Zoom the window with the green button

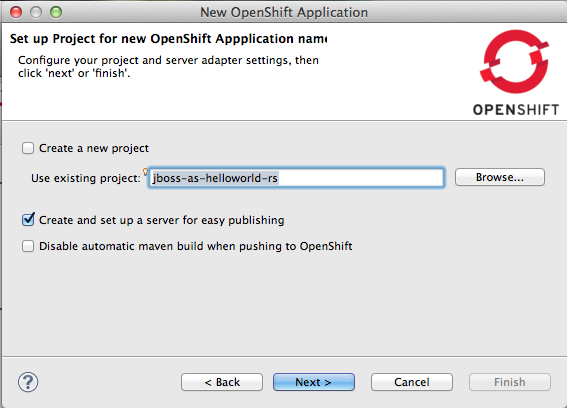pos(56,12)
